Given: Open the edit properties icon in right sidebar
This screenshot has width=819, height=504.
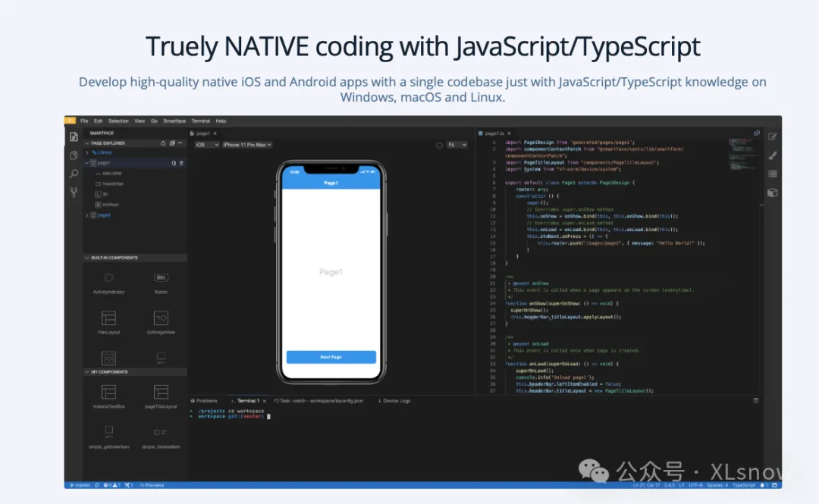Looking at the screenshot, I should point(773,137).
